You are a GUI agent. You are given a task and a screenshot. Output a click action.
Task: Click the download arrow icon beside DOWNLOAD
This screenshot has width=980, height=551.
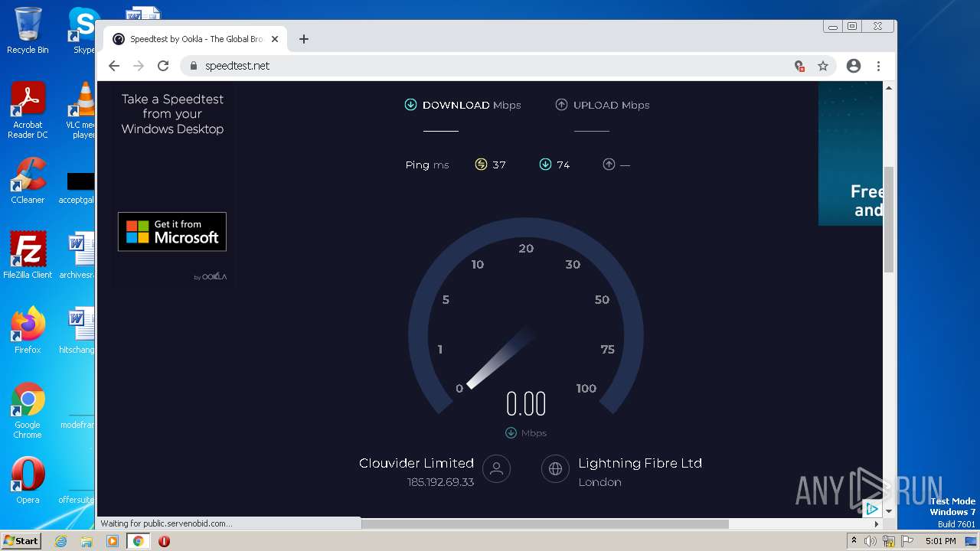tap(410, 105)
